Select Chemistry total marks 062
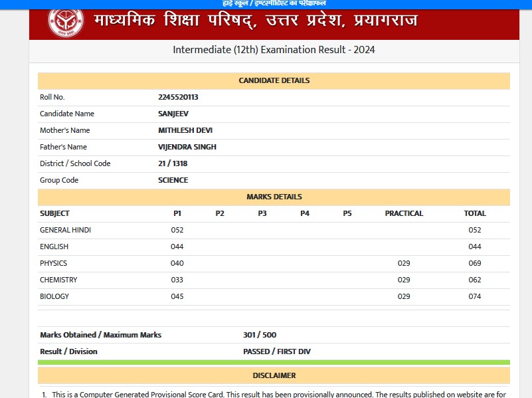The image size is (532, 398). pyautogui.click(x=475, y=280)
